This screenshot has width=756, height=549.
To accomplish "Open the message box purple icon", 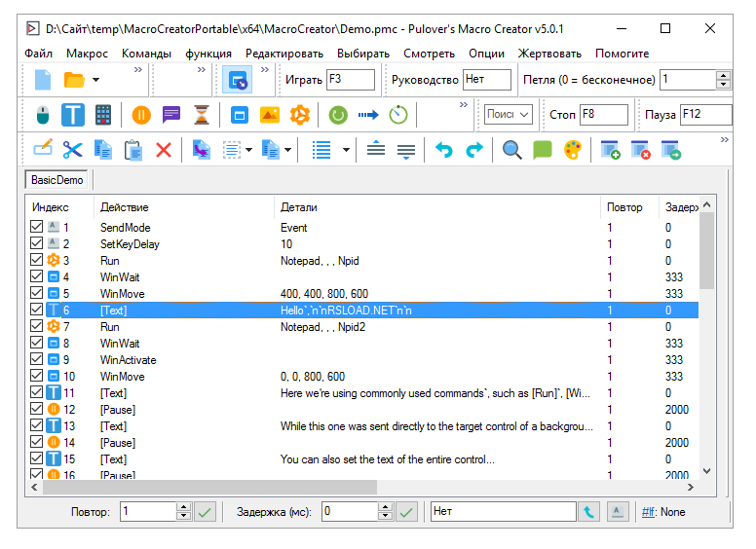I will pos(171,115).
